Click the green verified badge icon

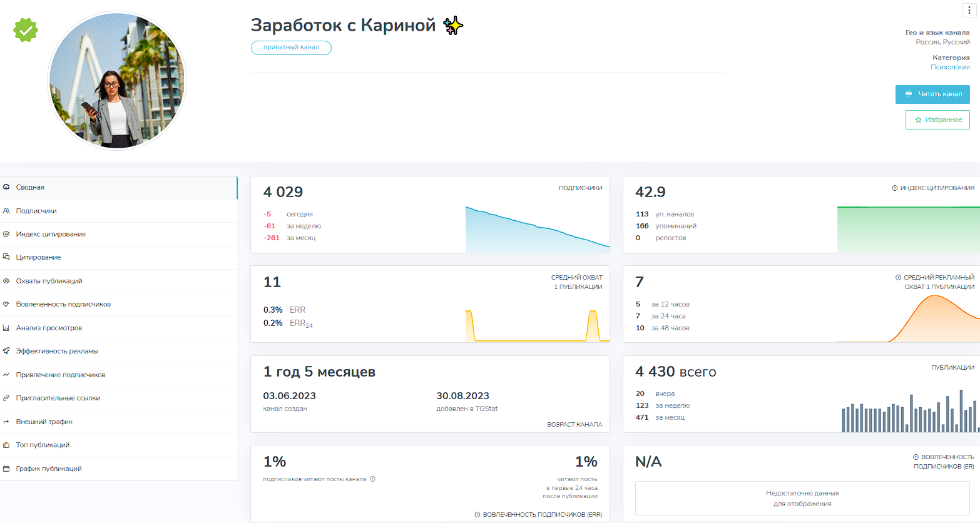(x=26, y=30)
